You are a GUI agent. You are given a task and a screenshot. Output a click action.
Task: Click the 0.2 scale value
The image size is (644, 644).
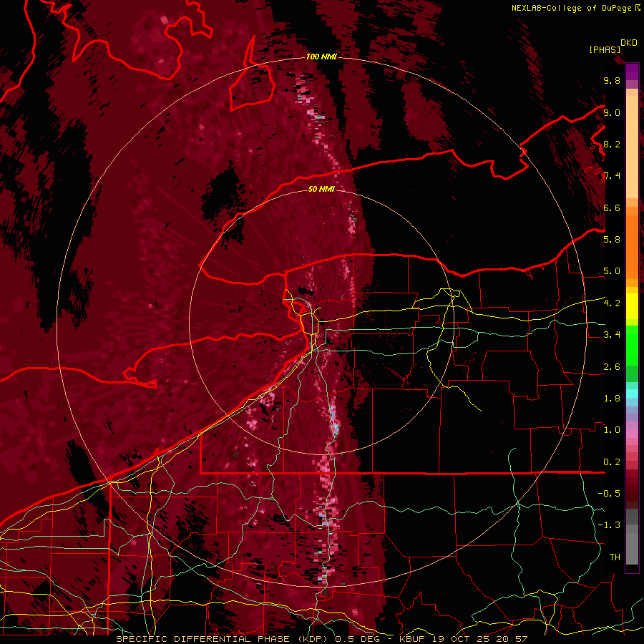[612, 462]
